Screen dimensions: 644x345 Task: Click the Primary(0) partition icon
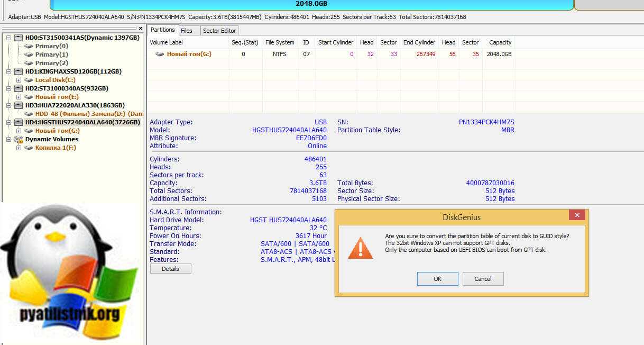coord(29,46)
